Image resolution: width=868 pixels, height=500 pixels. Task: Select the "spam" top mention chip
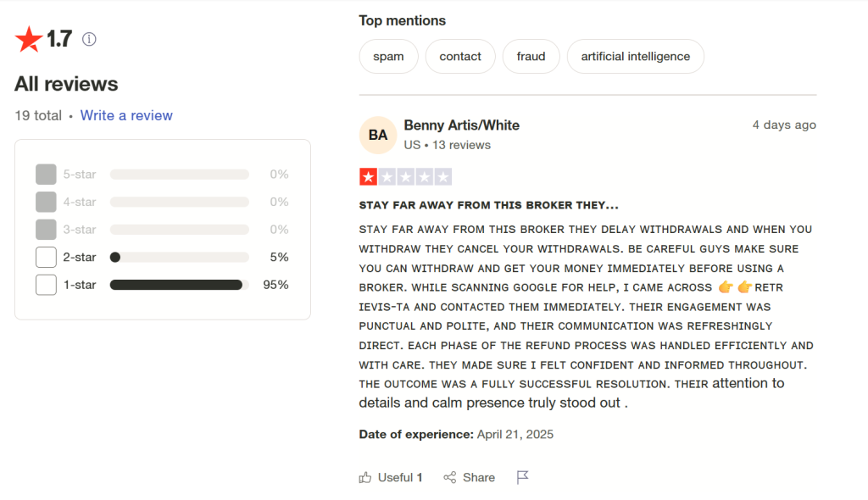pyautogui.click(x=388, y=57)
